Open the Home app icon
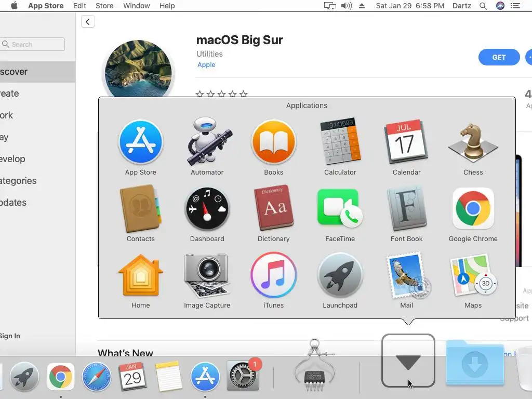Image resolution: width=532 pixels, height=399 pixels. tap(140, 275)
